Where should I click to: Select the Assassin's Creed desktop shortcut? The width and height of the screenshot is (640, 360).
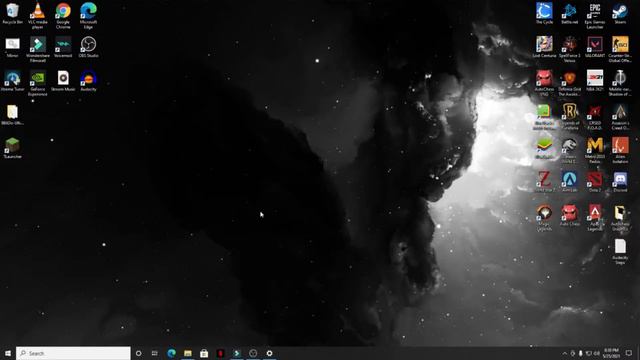[x=620, y=117]
